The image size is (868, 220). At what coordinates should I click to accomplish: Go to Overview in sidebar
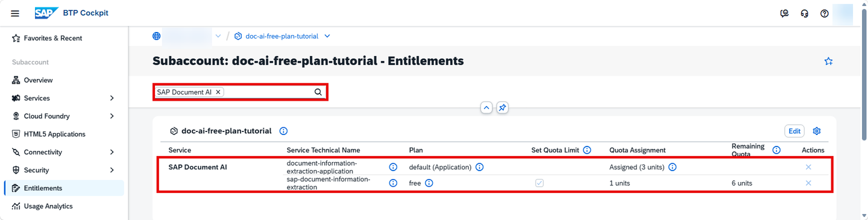tap(38, 80)
